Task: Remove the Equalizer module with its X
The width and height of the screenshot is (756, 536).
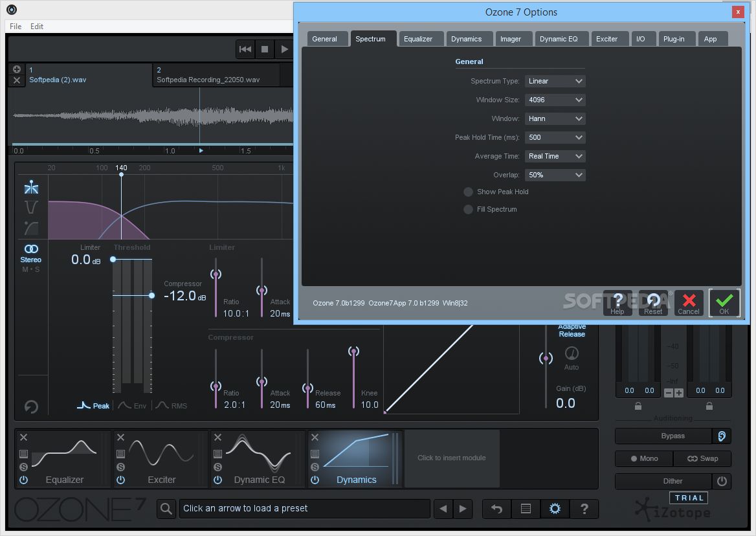Action: pyautogui.click(x=23, y=437)
